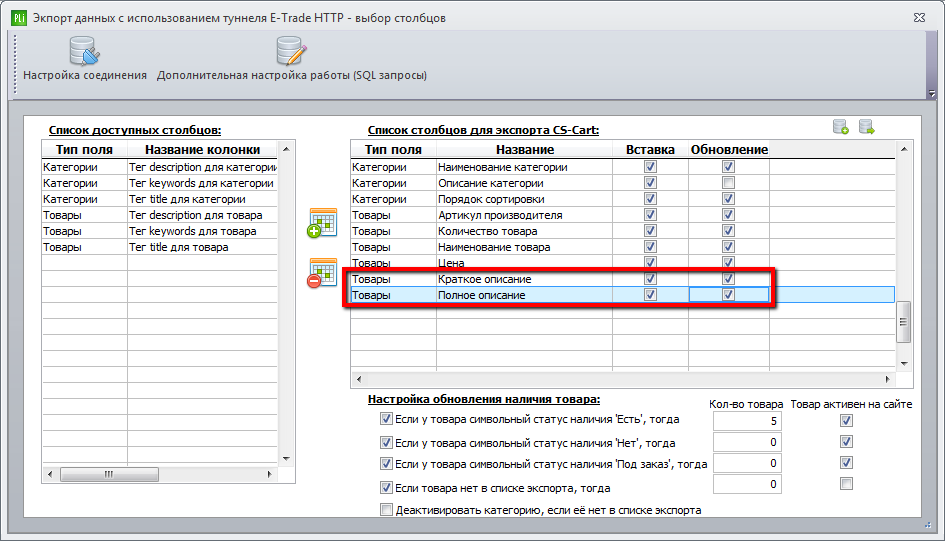Screen dimensions: 945x541
Task: Expand toolbar overflow arrow at right edge
Action: point(932,93)
